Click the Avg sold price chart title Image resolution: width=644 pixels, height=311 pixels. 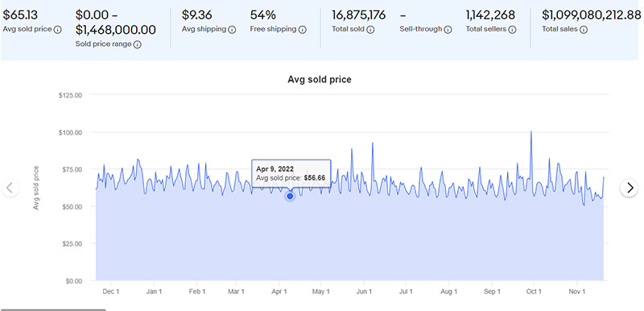click(320, 79)
